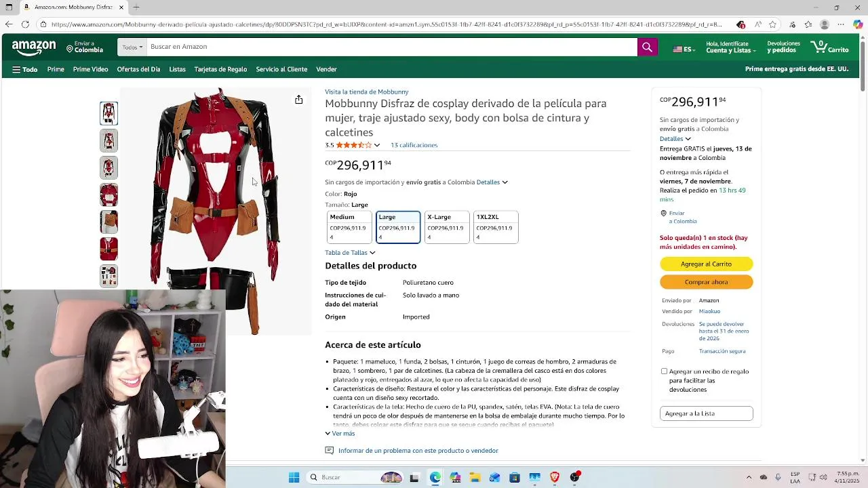868x488 pixels.
Task: Open OBS Studio from taskbar
Action: click(x=575, y=478)
